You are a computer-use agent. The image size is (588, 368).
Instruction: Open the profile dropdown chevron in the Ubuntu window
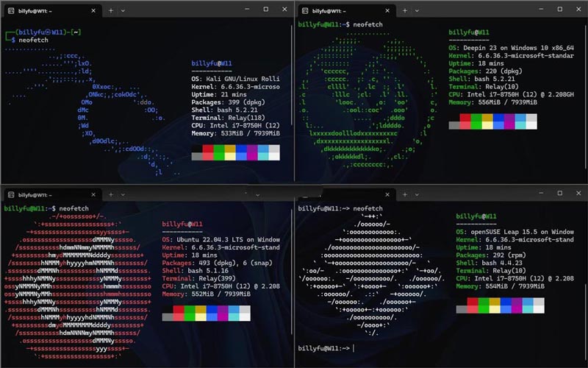coord(123,194)
